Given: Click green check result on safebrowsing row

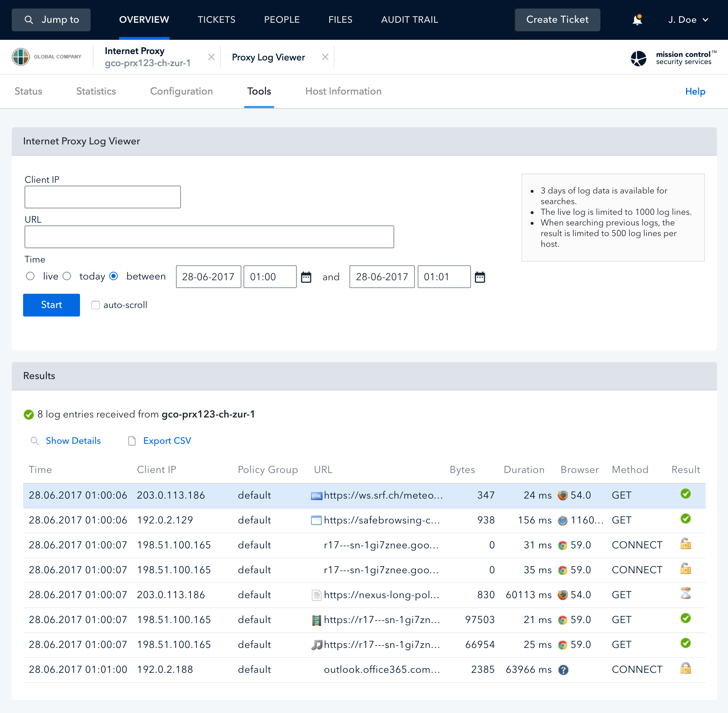Looking at the screenshot, I should coord(685,518).
